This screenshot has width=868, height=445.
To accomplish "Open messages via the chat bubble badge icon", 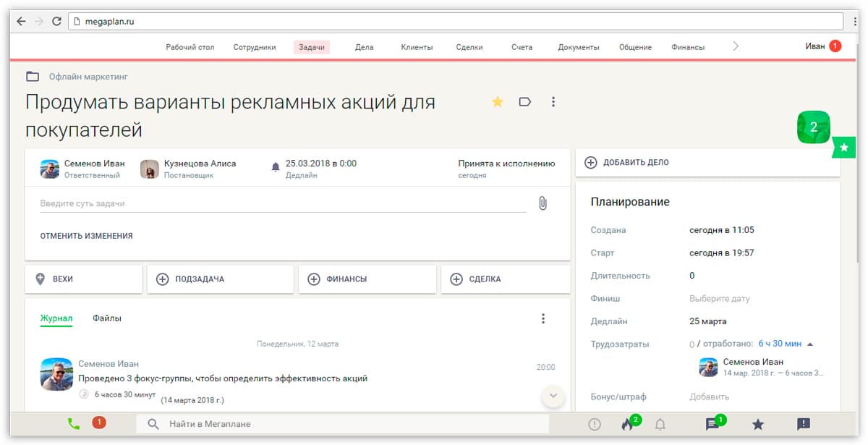I will 712,423.
